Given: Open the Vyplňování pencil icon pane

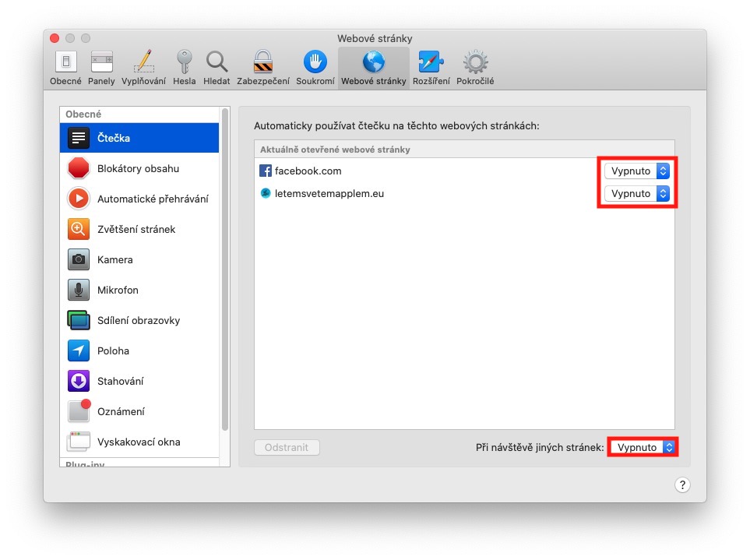Looking at the screenshot, I should 143,68.
